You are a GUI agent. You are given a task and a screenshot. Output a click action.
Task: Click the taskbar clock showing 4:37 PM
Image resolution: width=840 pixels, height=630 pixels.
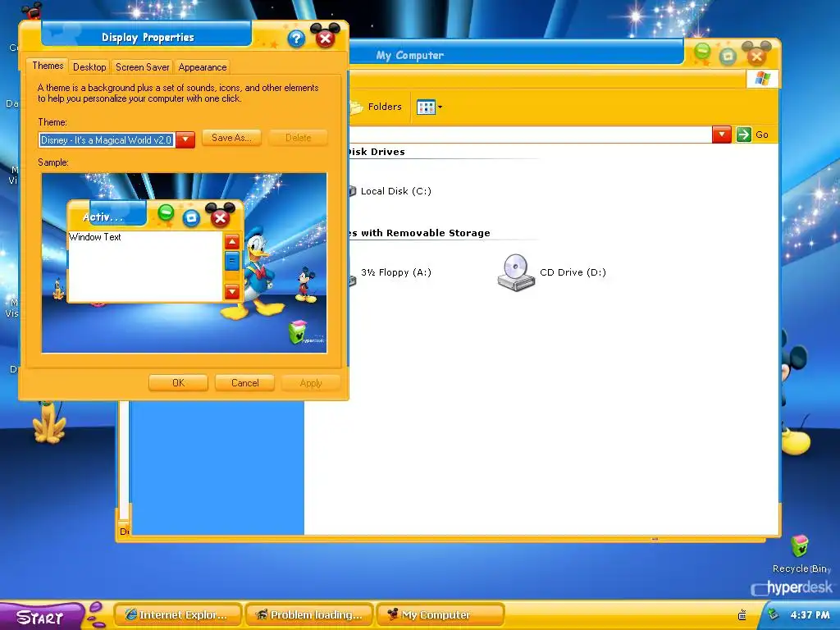point(810,615)
